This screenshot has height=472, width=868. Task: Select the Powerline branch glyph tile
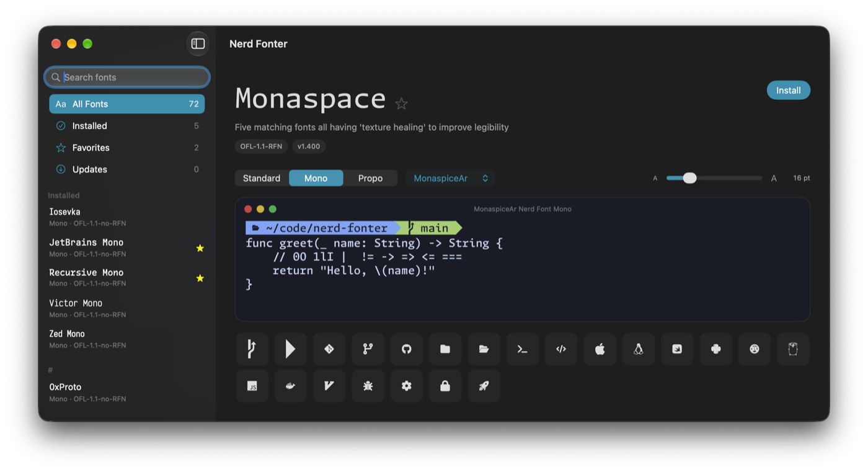[x=252, y=349]
